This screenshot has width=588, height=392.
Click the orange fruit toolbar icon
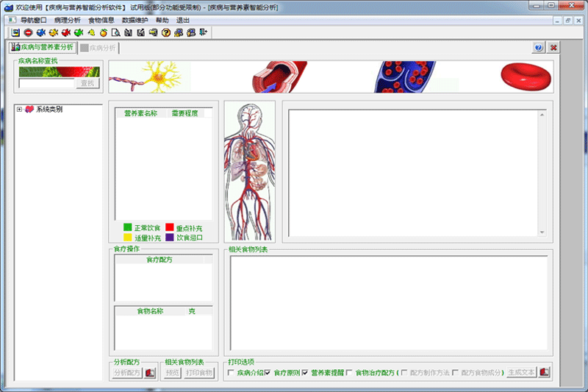(x=104, y=32)
